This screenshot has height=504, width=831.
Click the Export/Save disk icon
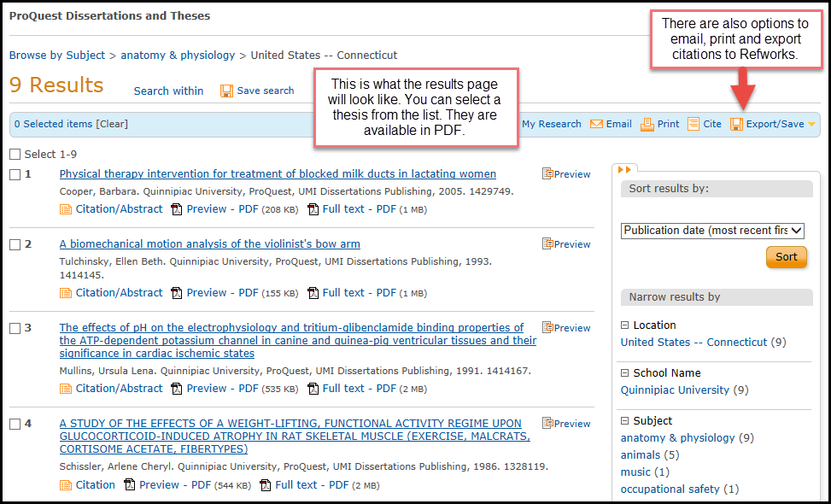pos(737,125)
